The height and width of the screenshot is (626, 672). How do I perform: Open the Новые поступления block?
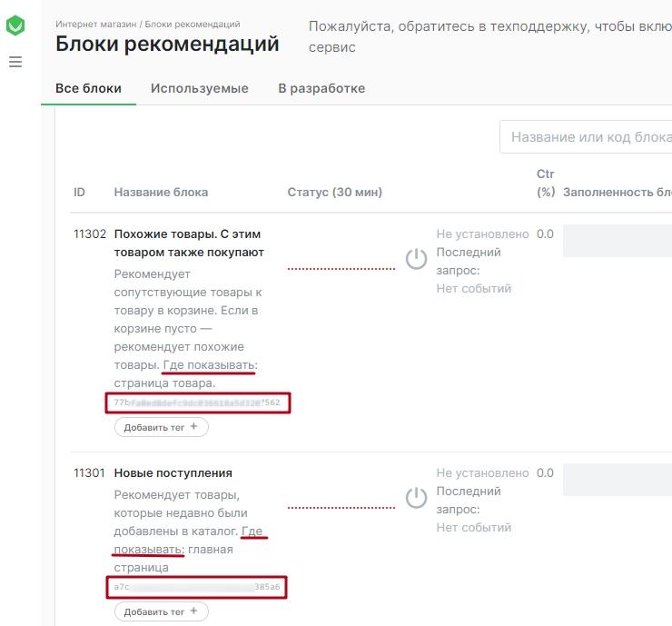click(173, 473)
